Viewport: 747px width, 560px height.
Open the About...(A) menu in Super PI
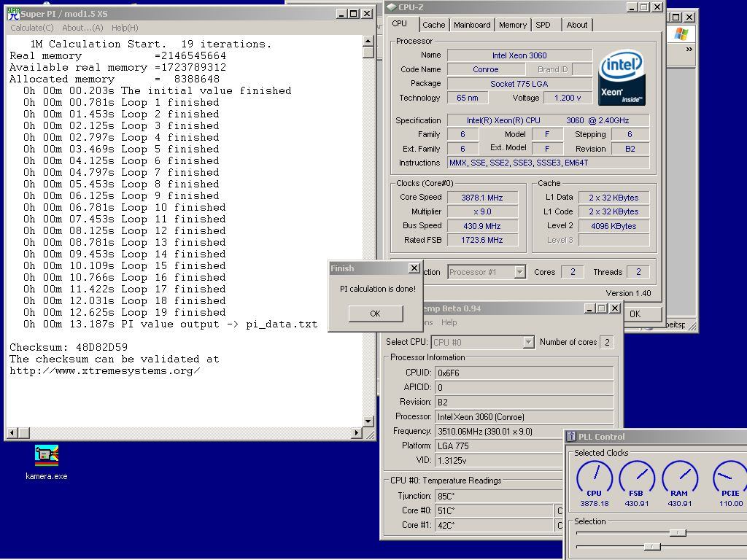click(x=83, y=28)
